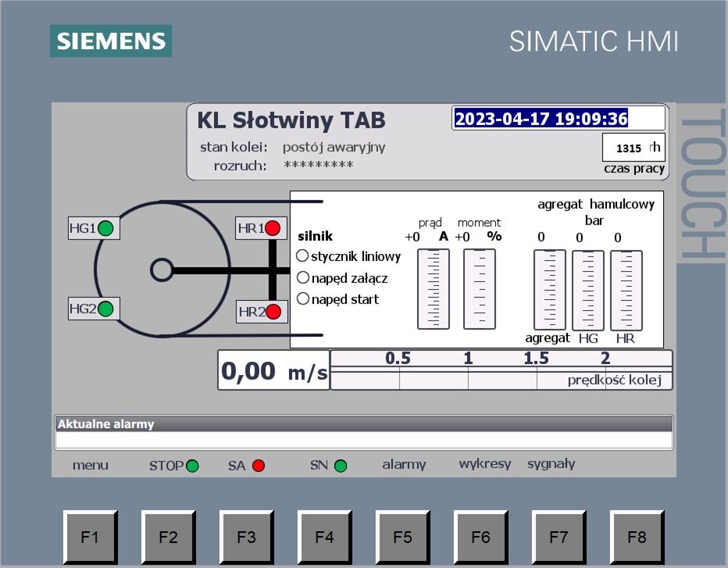Screen dimensions: 728x568
Task: Click the SN green indicator lamp
Action: [341, 466]
